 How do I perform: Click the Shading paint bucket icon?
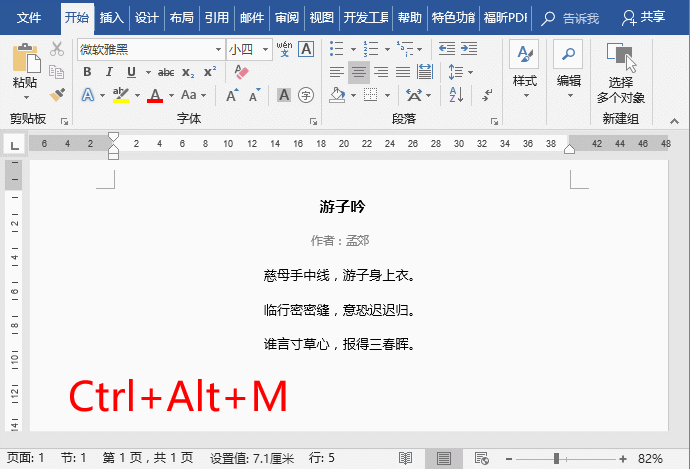(x=337, y=95)
